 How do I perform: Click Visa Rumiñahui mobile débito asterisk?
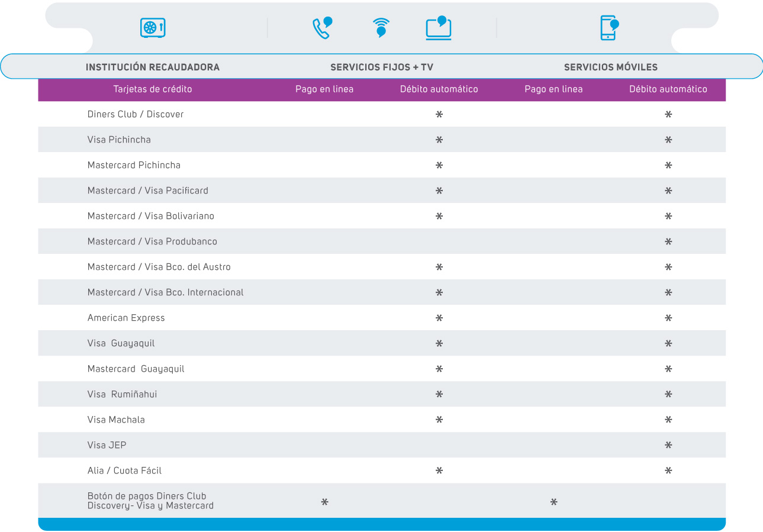pyautogui.click(x=668, y=395)
